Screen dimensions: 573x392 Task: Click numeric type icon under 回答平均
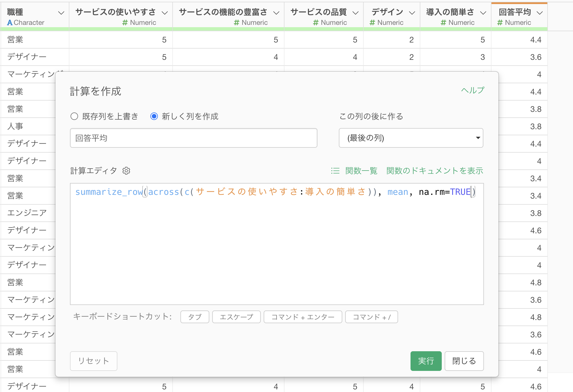pyautogui.click(x=500, y=23)
